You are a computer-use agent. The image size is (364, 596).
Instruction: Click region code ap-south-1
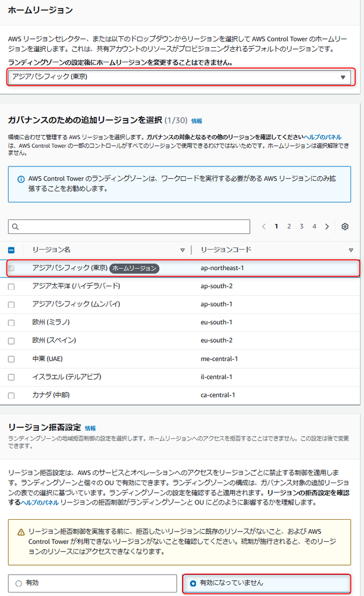tap(217, 304)
